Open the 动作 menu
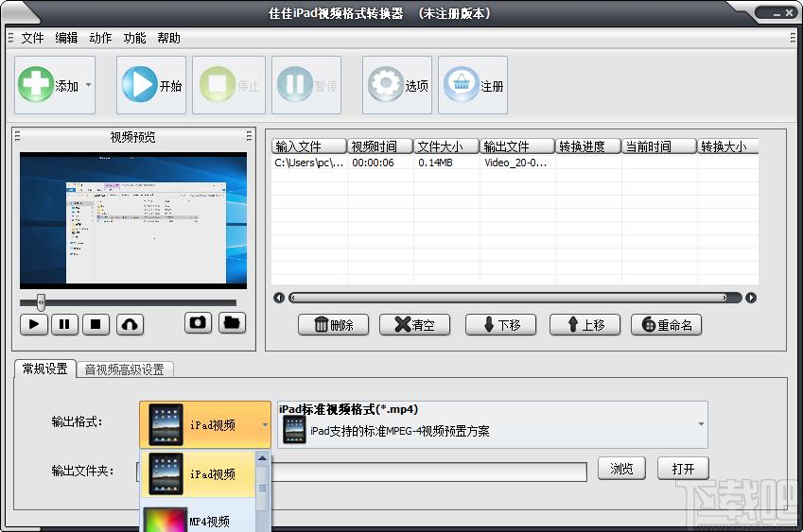Image resolution: width=803 pixels, height=532 pixels. coord(100,38)
